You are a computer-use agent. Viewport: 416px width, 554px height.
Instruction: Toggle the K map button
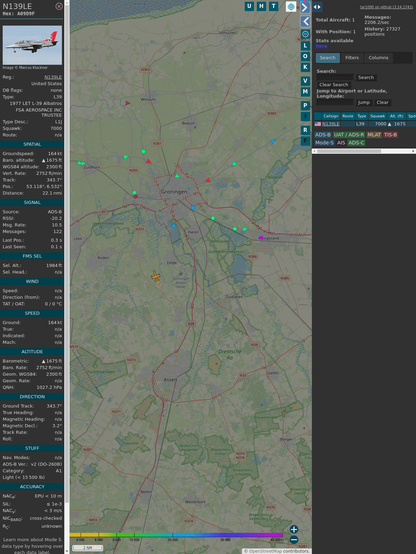click(305, 67)
